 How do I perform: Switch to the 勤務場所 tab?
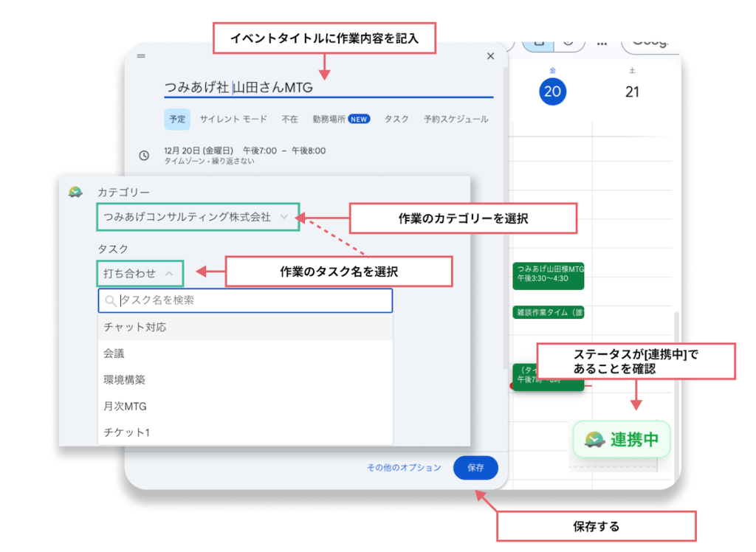pyautogui.click(x=340, y=119)
